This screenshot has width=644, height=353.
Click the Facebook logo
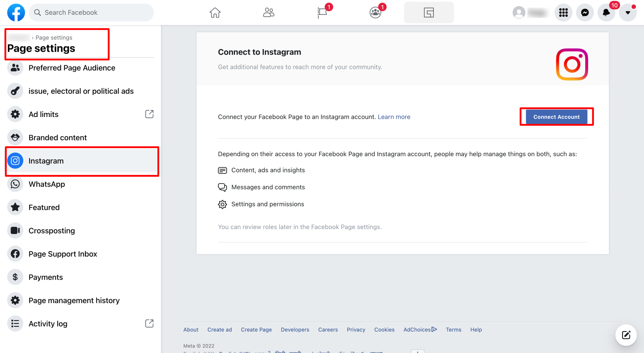coord(16,12)
